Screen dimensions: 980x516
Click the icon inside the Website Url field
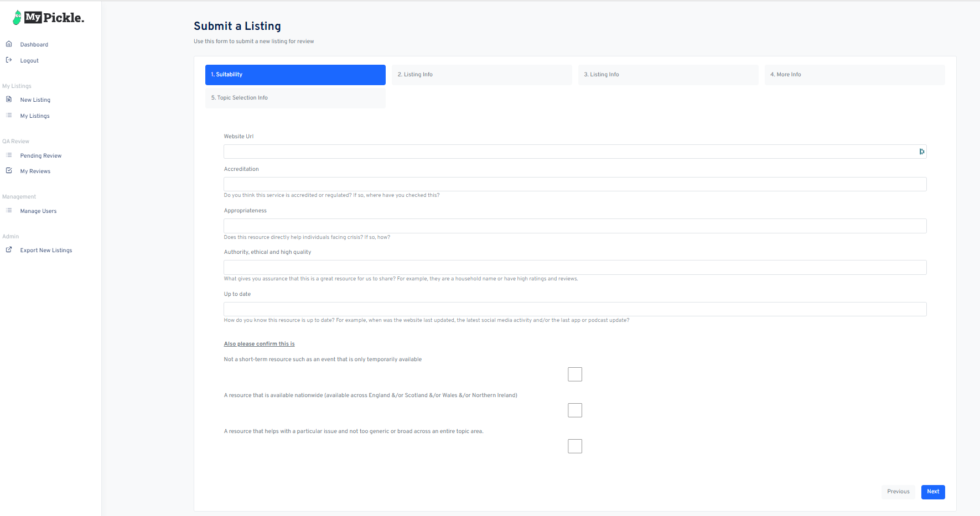pos(921,152)
